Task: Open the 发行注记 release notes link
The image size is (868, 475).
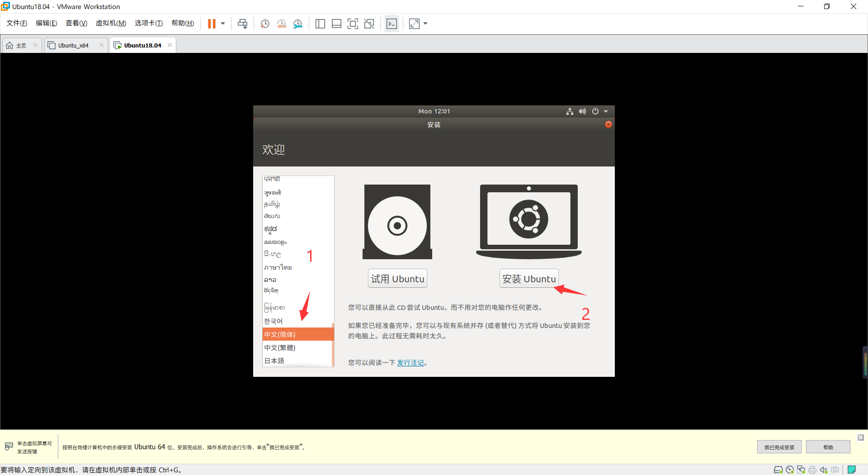Action: click(410, 363)
